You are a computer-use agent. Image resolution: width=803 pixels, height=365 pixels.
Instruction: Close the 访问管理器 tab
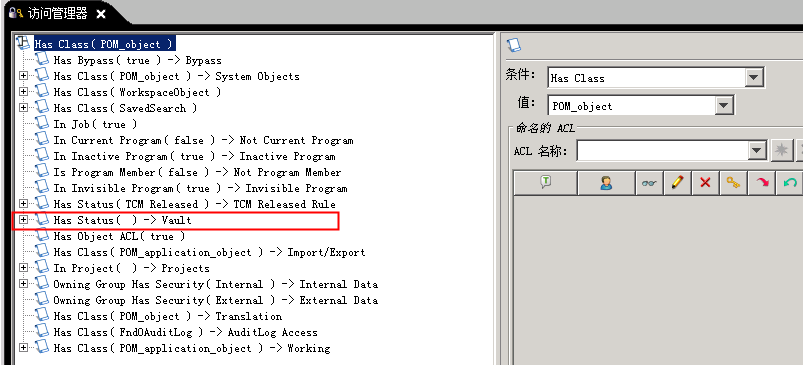tap(101, 14)
